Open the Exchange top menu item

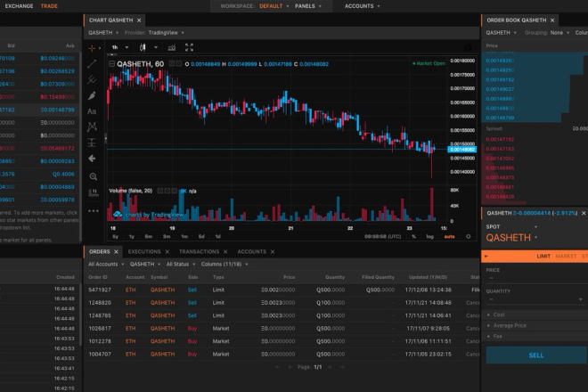(19, 6)
